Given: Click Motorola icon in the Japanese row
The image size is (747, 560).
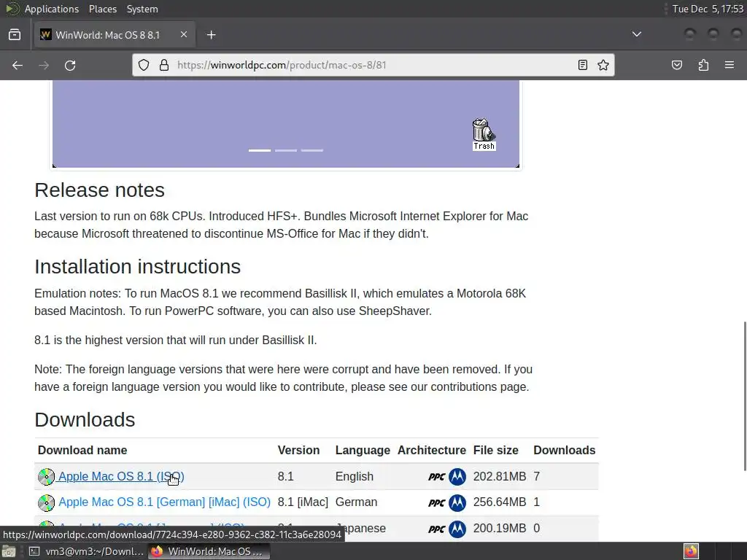Looking at the screenshot, I should click(457, 529).
